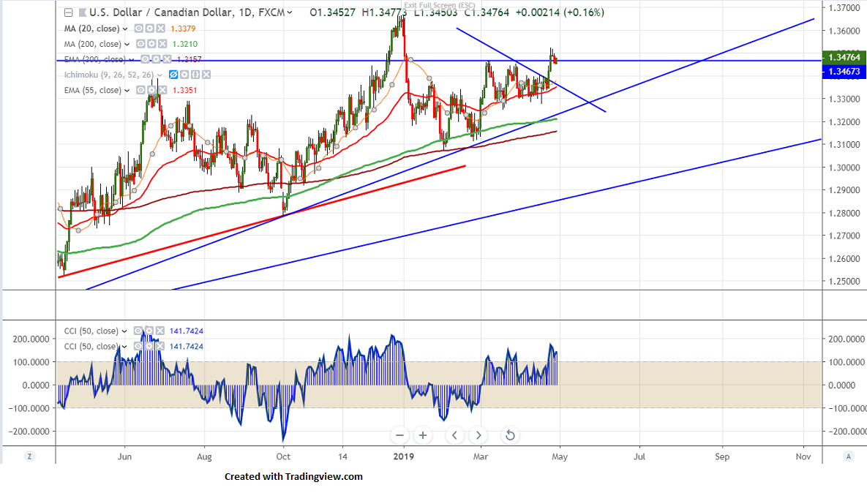The image size is (867, 504).
Task: Zoom in the chart with plus button
Action: pos(423,435)
